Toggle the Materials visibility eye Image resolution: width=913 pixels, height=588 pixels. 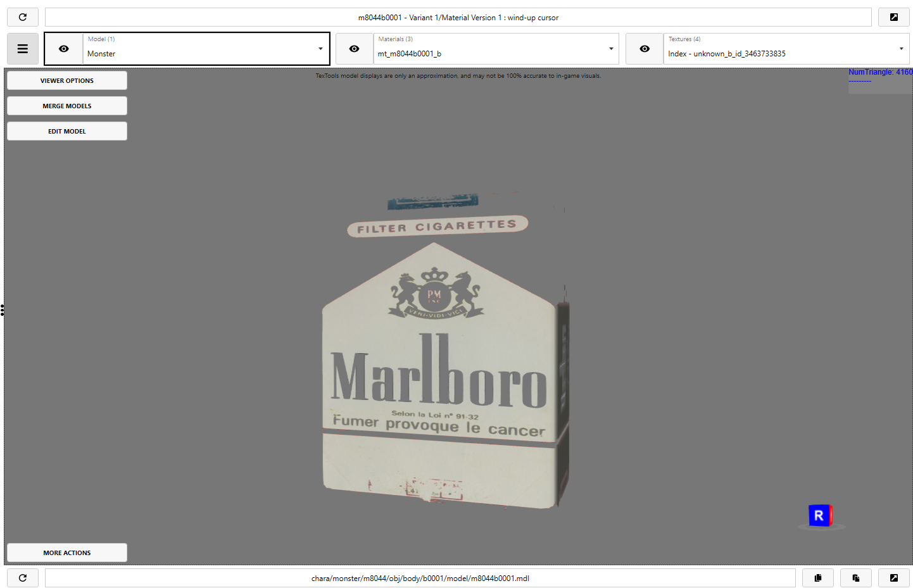click(354, 49)
